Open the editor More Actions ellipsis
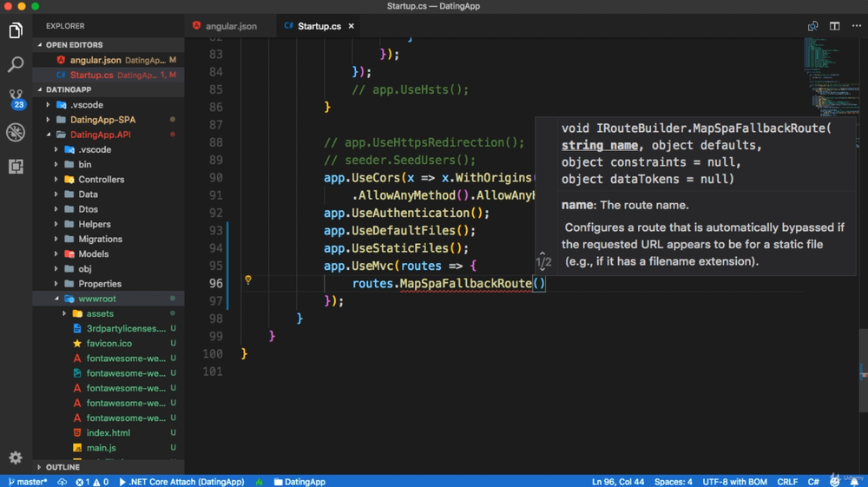 pos(856,26)
